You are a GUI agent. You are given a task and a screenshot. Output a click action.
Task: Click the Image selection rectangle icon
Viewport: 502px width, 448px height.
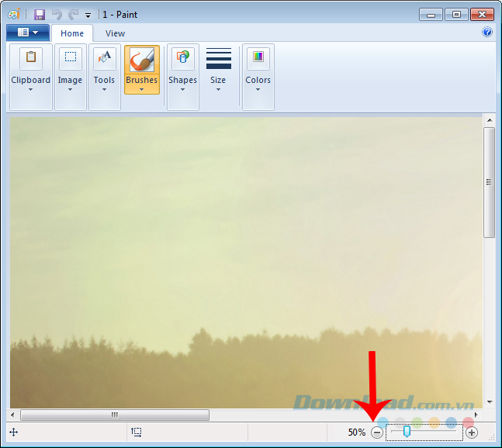tap(71, 58)
